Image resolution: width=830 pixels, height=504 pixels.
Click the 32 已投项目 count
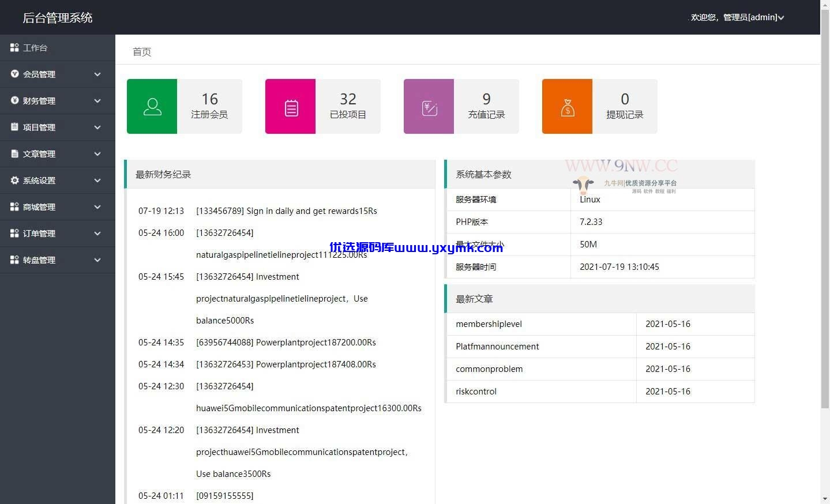348,99
